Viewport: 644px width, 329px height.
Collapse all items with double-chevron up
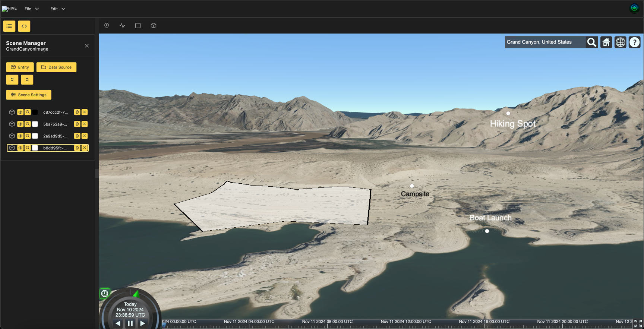pos(27,80)
